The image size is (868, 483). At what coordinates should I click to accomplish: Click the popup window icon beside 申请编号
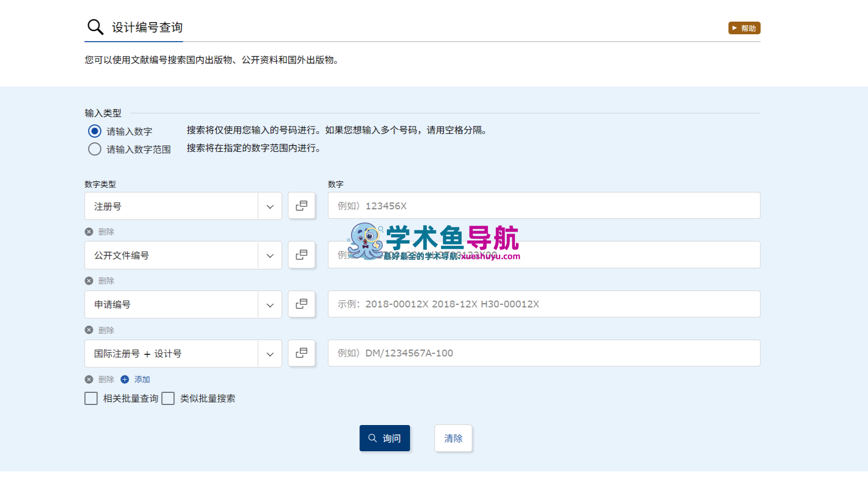click(301, 304)
